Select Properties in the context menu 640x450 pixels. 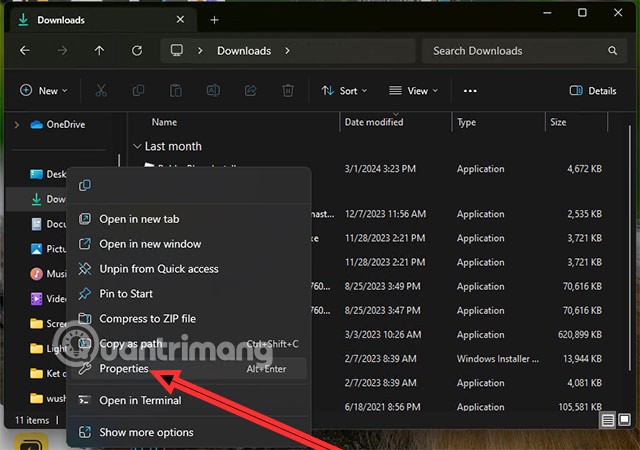(124, 369)
